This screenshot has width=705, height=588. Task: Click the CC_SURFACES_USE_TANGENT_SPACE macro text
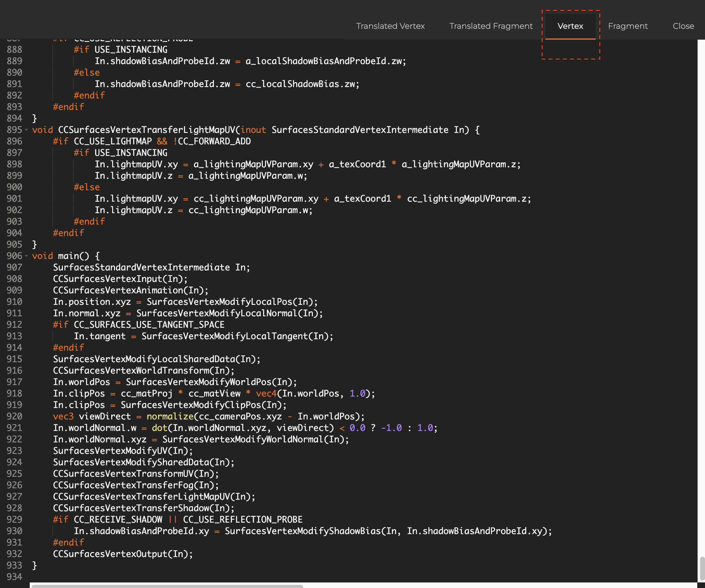point(149,325)
